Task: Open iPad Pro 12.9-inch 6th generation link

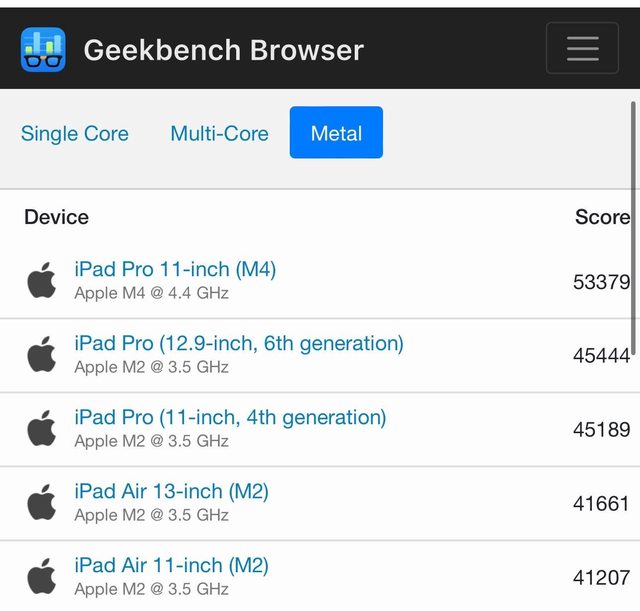Action: pyautogui.click(x=239, y=343)
